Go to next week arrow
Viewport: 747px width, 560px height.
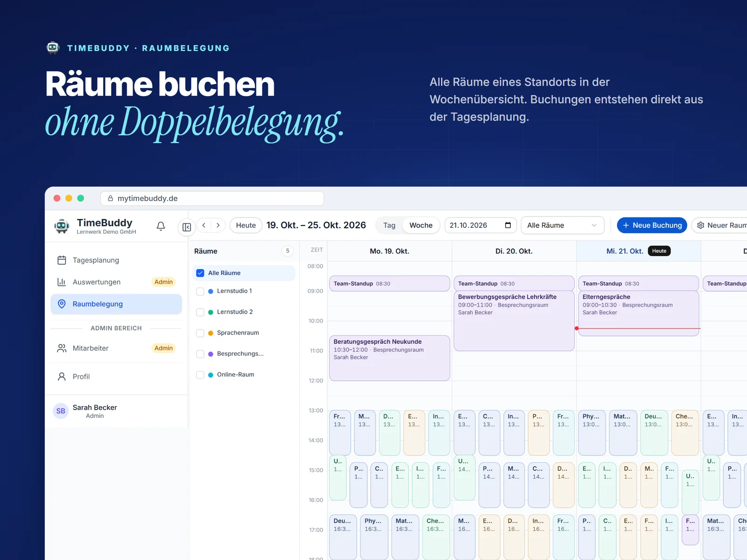[218, 225]
